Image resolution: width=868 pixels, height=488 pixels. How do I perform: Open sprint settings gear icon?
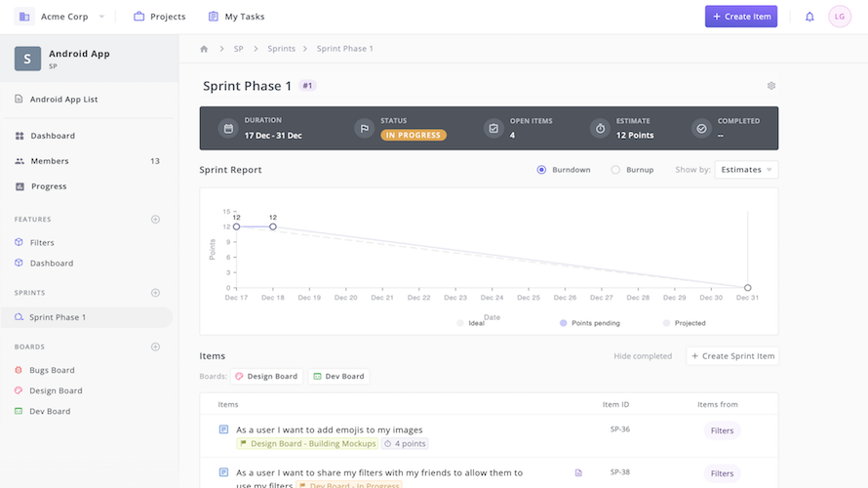[771, 86]
